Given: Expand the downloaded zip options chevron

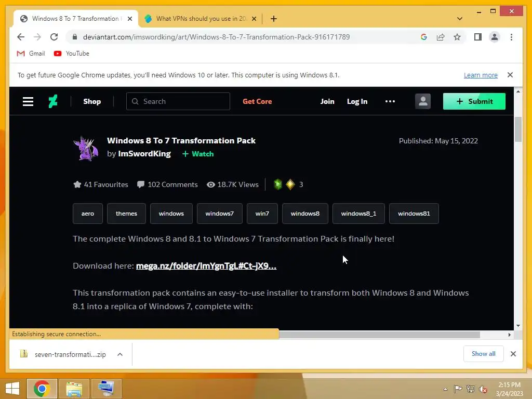Looking at the screenshot, I should (120, 354).
